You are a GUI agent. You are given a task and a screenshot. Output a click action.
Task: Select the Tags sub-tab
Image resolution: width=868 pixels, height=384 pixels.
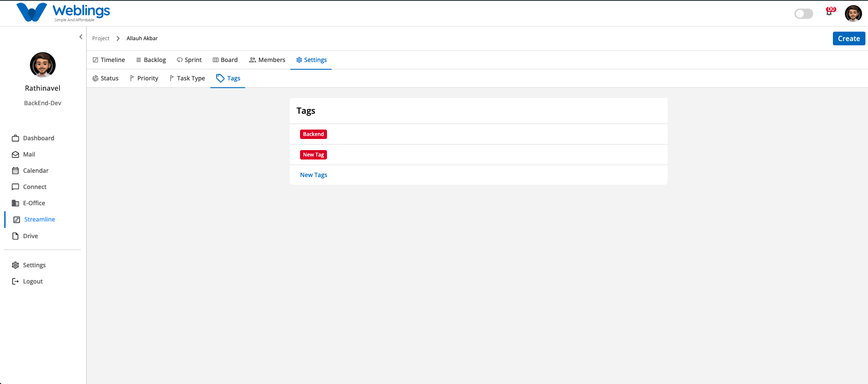(228, 78)
